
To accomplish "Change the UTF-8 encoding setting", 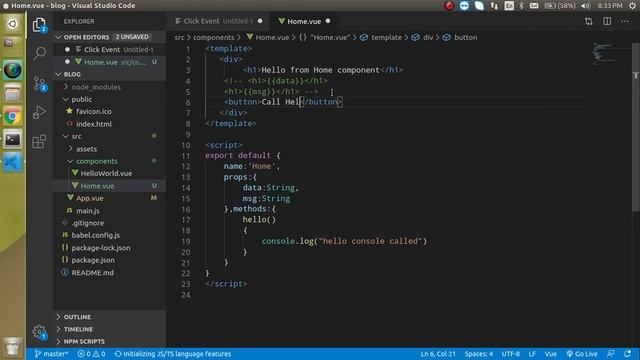I will (511, 354).
